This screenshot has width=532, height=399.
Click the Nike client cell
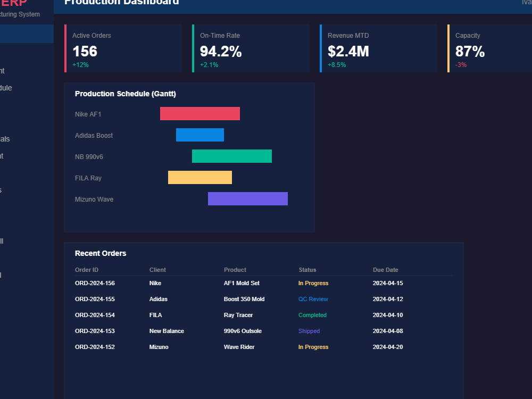155,283
